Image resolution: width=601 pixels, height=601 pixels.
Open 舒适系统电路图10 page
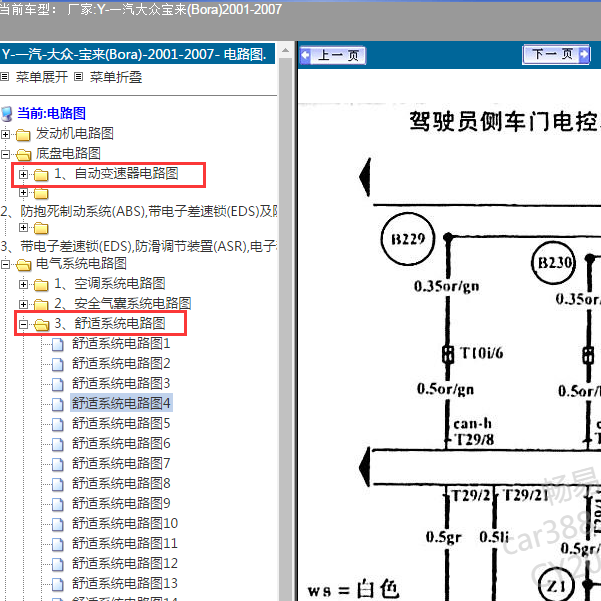click(x=125, y=523)
